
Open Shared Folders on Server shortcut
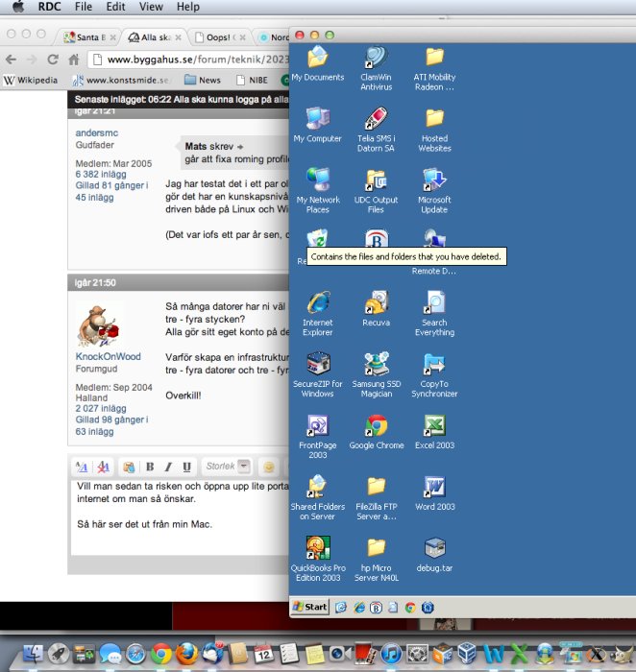coord(318,497)
